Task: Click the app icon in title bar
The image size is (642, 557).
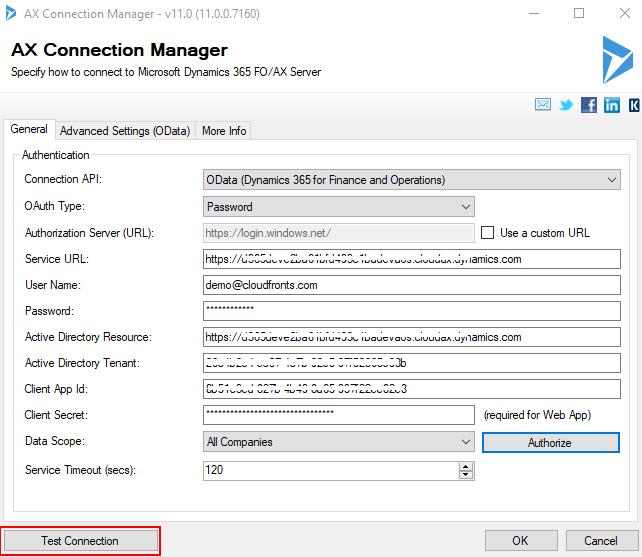Action: [11, 14]
